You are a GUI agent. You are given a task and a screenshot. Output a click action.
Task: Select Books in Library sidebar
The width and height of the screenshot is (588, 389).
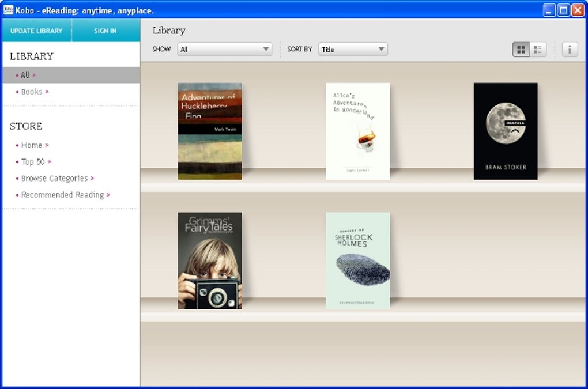32,92
